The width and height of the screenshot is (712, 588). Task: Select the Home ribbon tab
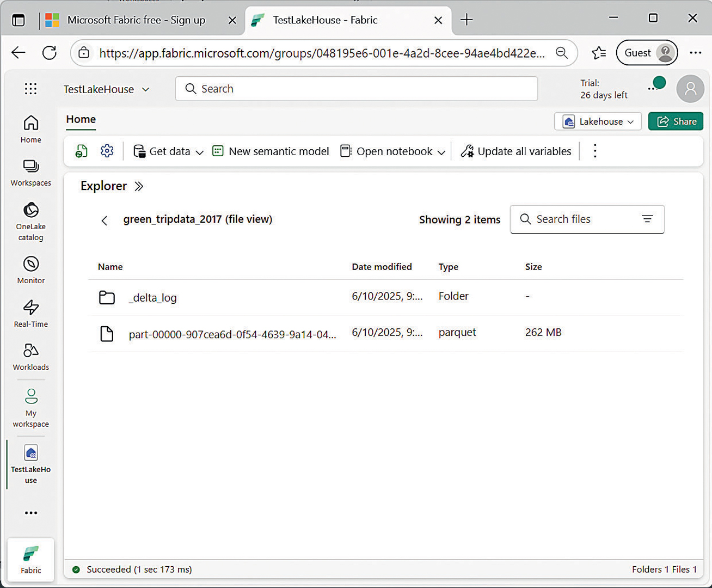[x=81, y=119]
